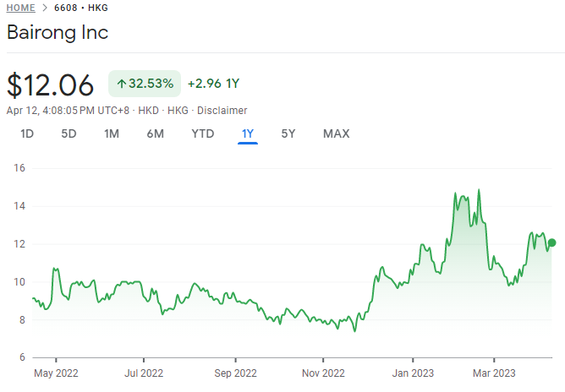
Task: Click the Nov 2022 axis label
Action: (323, 373)
